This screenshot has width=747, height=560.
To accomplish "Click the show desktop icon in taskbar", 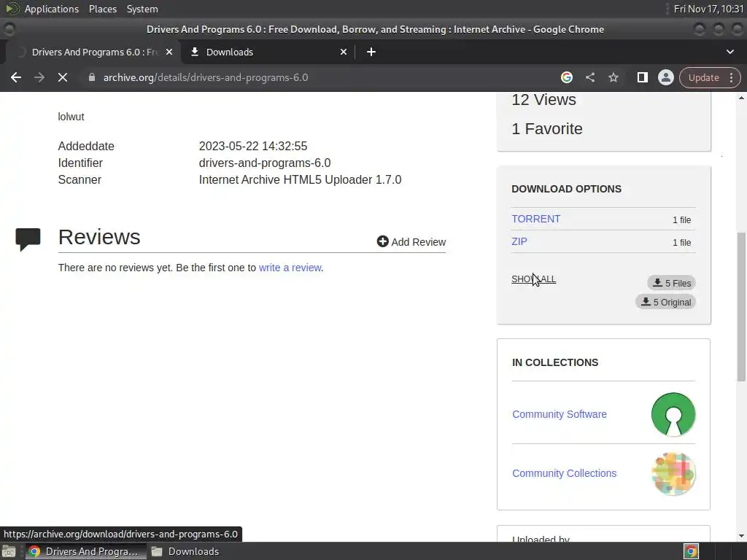I will point(9,551).
